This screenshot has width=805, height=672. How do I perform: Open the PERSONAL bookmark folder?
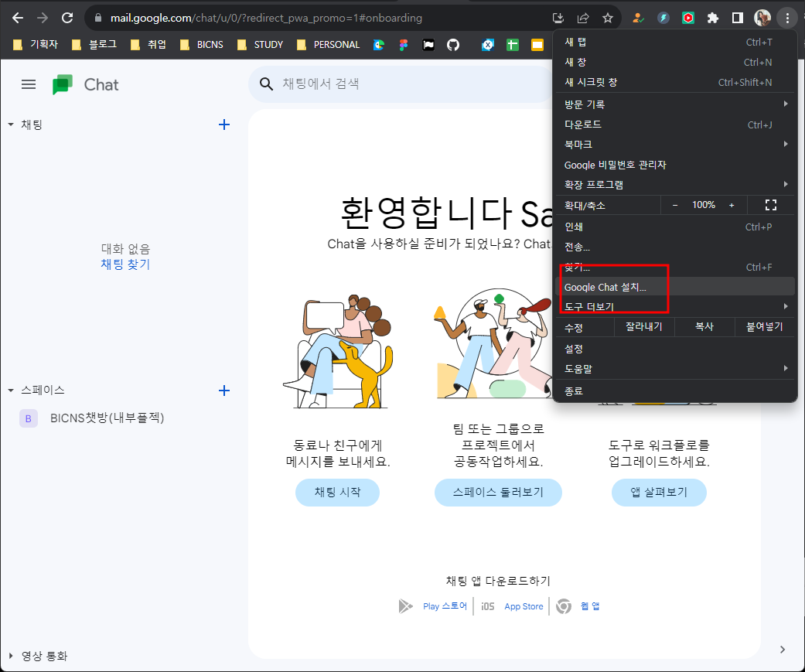pos(328,45)
